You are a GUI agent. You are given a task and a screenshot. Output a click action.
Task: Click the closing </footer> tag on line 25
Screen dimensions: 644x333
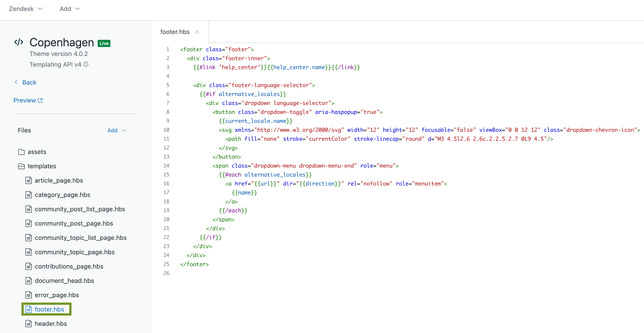(194, 264)
